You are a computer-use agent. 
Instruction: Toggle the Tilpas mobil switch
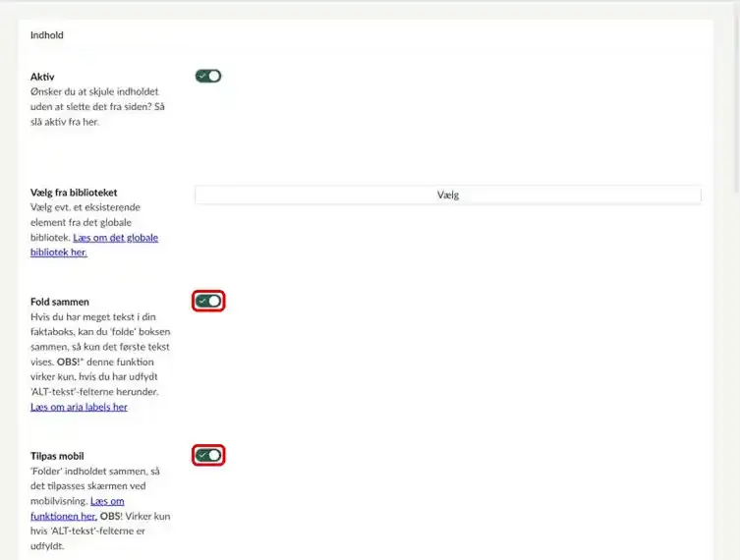click(208, 455)
